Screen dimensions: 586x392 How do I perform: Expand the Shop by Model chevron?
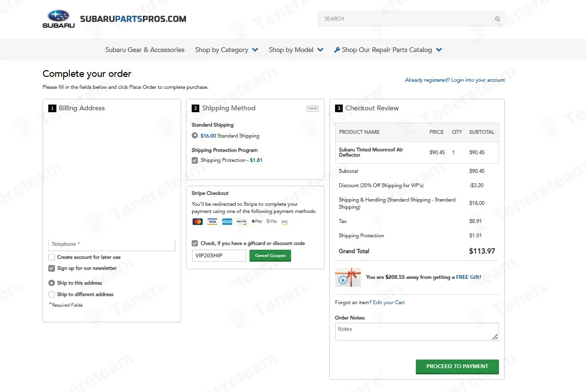320,50
